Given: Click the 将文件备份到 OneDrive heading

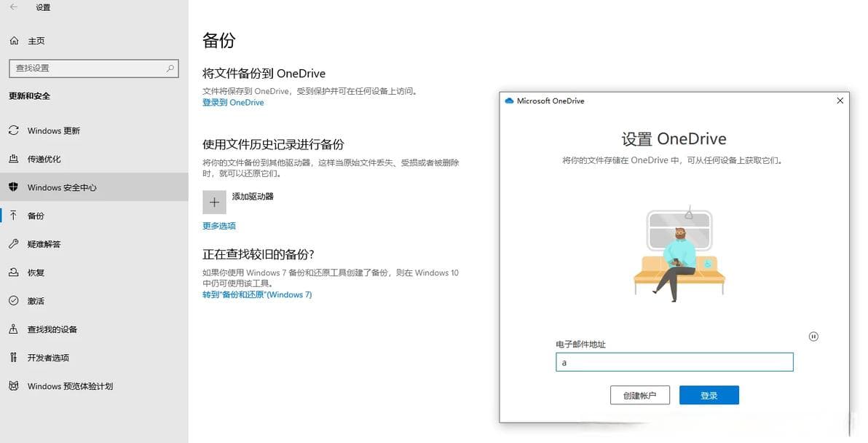Looking at the screenshot, I should coord(264,73).
